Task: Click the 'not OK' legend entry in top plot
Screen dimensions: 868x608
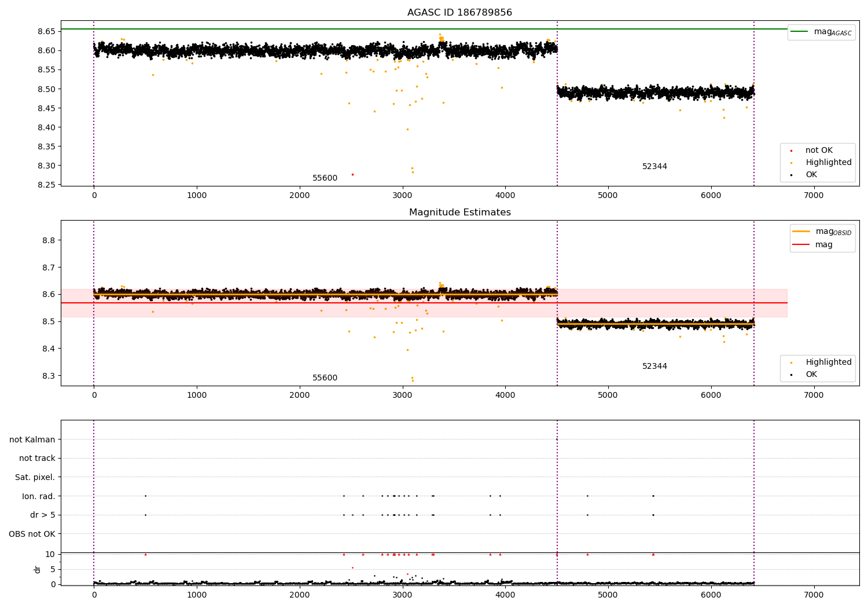Action: 819,151
